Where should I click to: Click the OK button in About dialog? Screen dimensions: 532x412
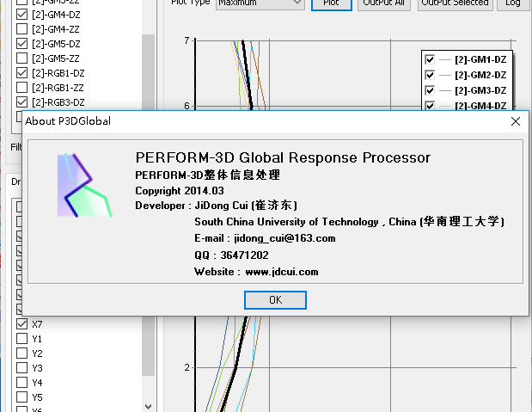point(275,300)
